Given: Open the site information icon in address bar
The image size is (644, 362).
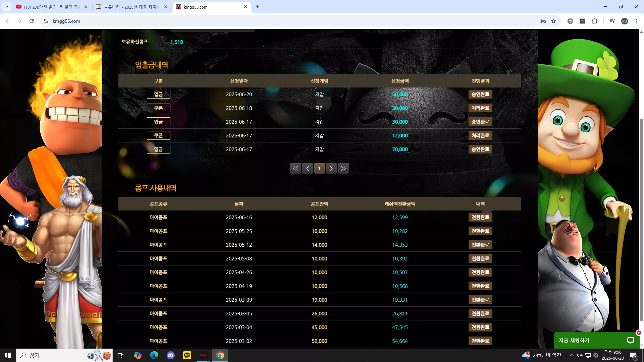Looking at the screenshot, I should tap(46, 21).
